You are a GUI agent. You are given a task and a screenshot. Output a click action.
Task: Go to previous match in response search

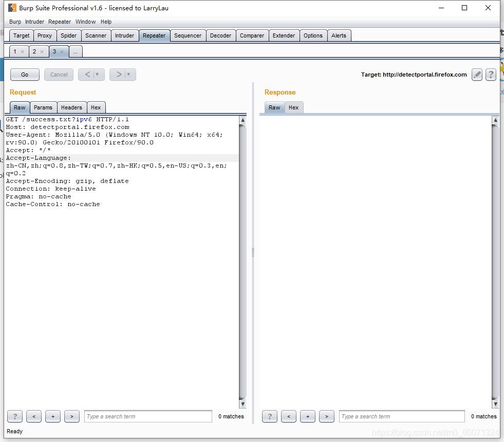(x=289, y=417)
